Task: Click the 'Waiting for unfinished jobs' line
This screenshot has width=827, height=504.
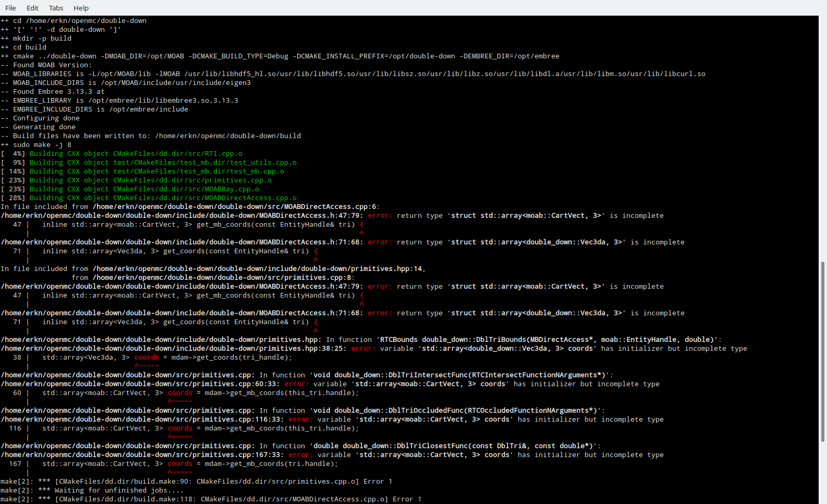Action: [92, 490]
